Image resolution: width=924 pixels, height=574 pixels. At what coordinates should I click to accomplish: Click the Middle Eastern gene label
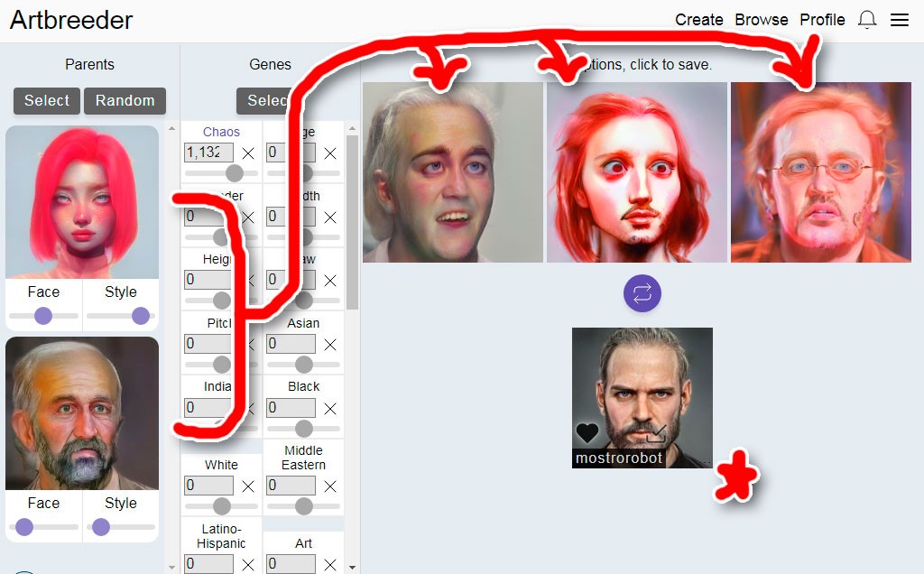[x=303, y=458]
